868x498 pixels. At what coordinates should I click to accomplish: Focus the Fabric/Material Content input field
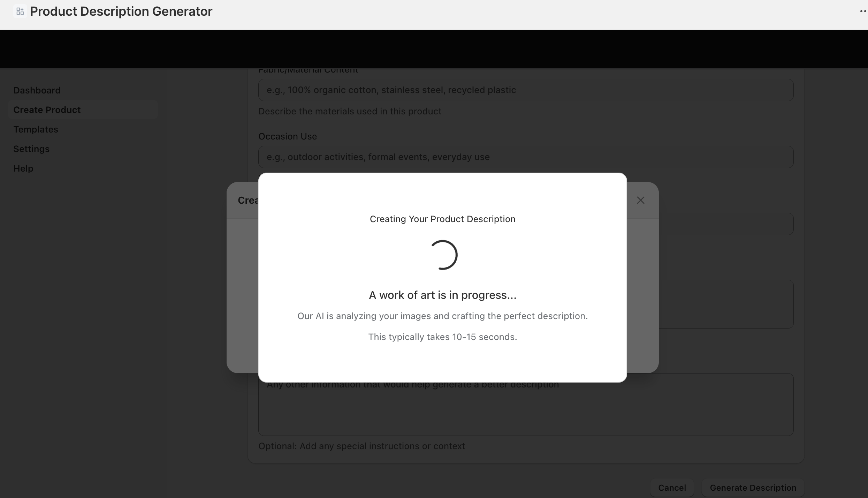tap(526, 90)
